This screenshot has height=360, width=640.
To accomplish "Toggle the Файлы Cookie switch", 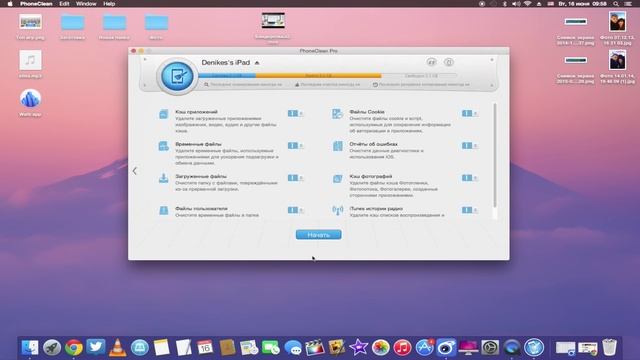I will (x=469, y=113).
